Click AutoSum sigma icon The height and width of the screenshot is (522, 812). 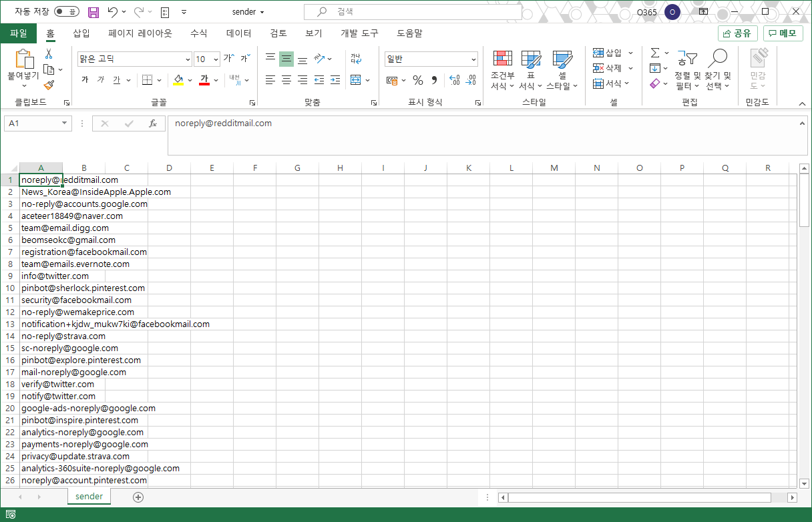click(x=655, y=53)
